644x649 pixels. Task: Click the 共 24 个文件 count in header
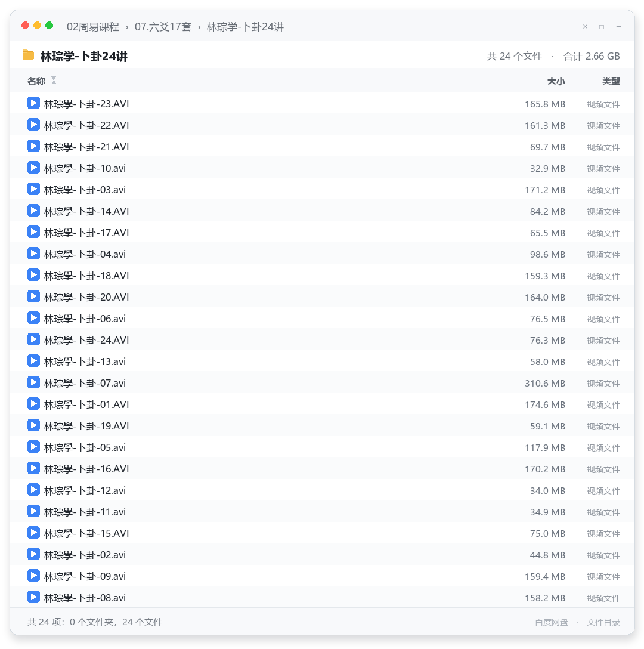[x=515, y=56]
